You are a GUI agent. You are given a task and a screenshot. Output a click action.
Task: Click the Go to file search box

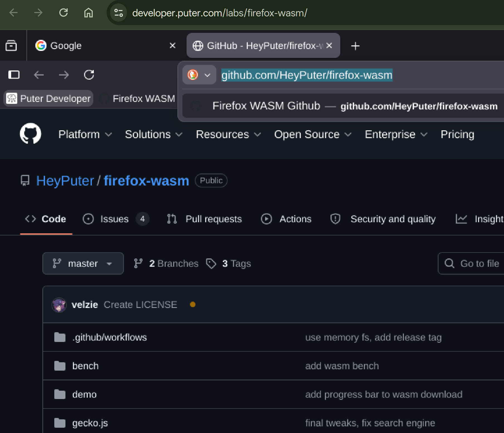click(471, 263)
